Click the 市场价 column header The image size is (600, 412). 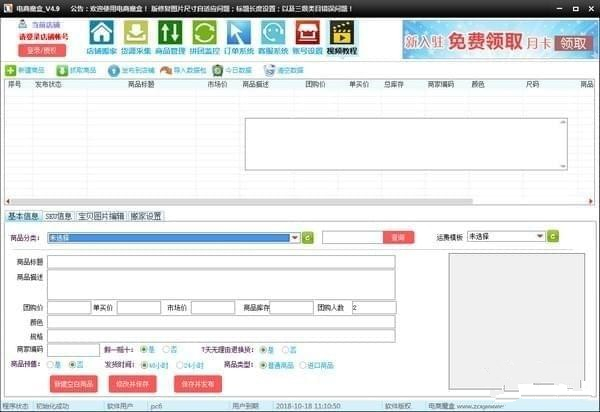(217, 84)
